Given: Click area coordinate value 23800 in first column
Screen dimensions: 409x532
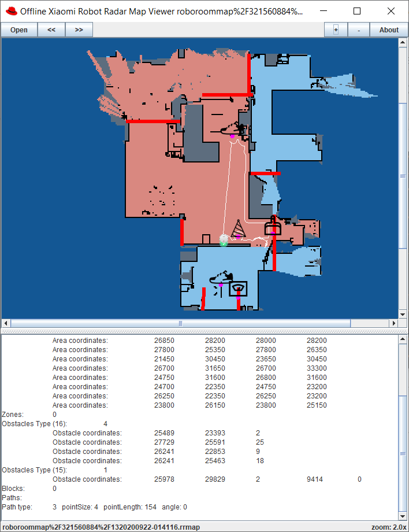Looking at the screenshot, I should [x=164, y=405].
